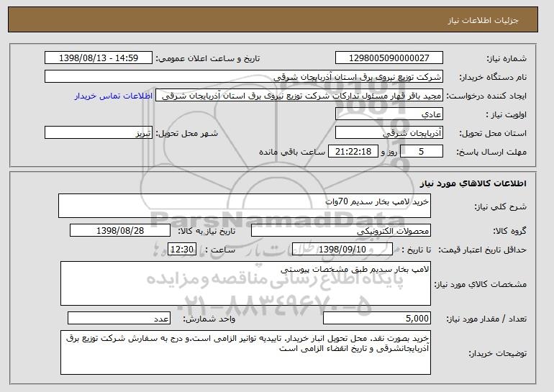Click the days remaining field showing 5
Viewport: 554px width, 392px height.
click(421, 152)
